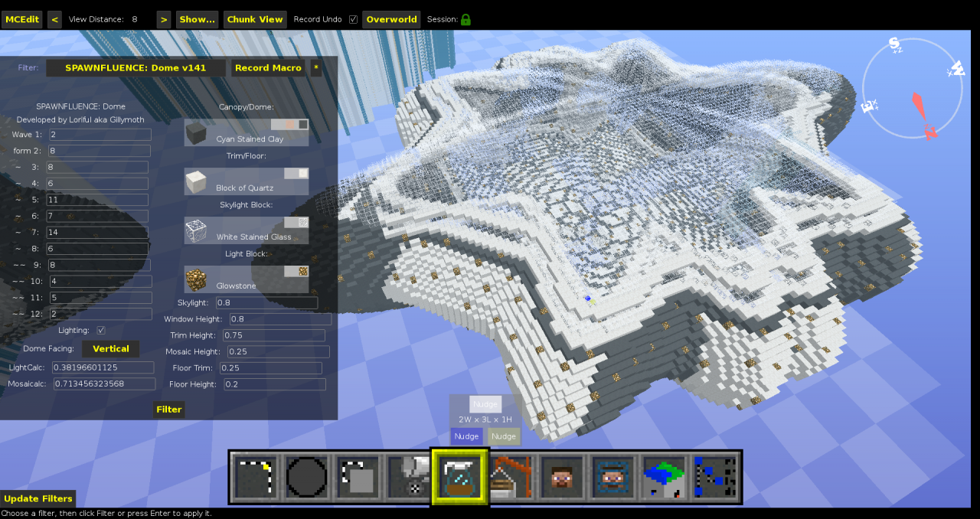Switch to Chunk View

click(x=255, y=19)
